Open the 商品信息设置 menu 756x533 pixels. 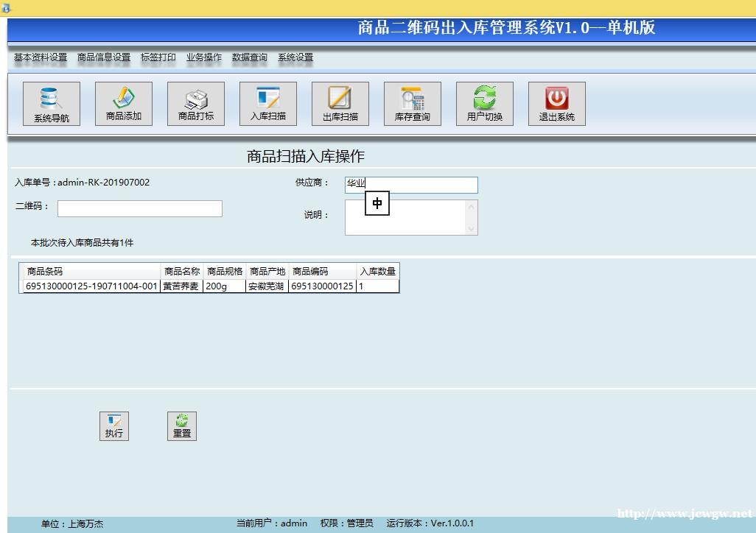pos(104,57)
